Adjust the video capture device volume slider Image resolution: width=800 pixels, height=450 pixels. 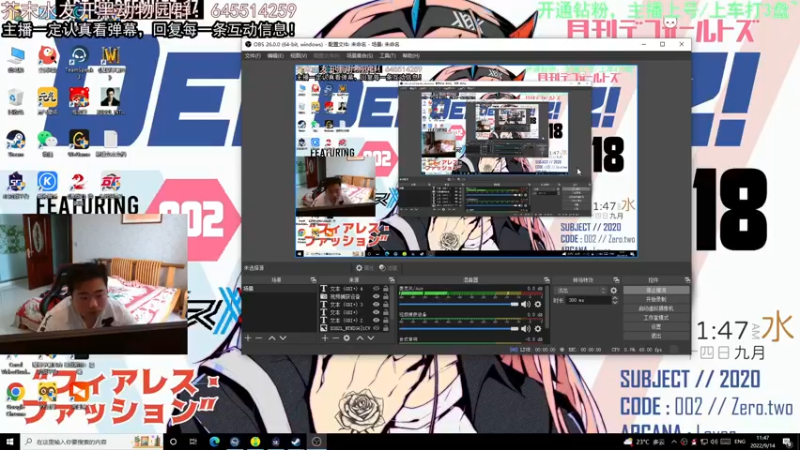[459, 329]
